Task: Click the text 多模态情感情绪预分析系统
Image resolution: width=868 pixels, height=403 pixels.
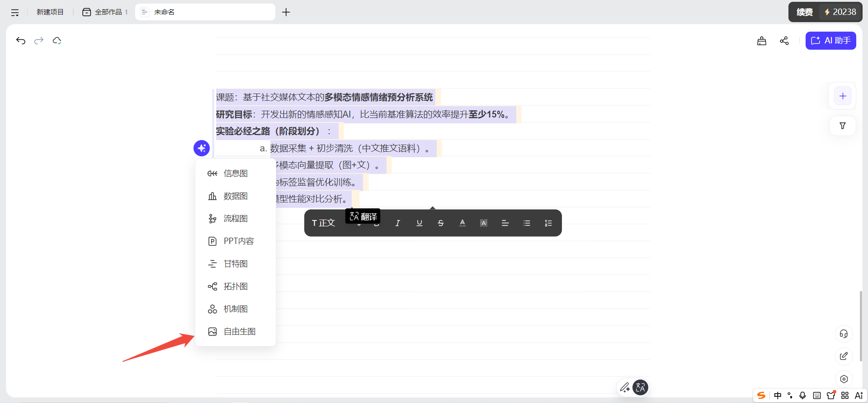Action: pos(378,97)
